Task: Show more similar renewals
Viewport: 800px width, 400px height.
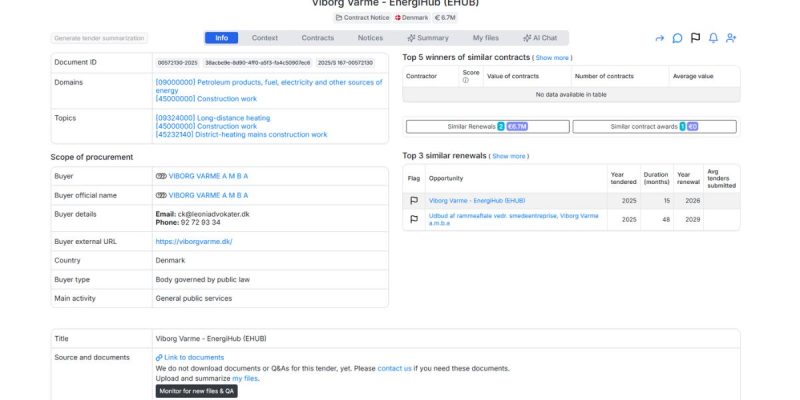Action: 509,156
